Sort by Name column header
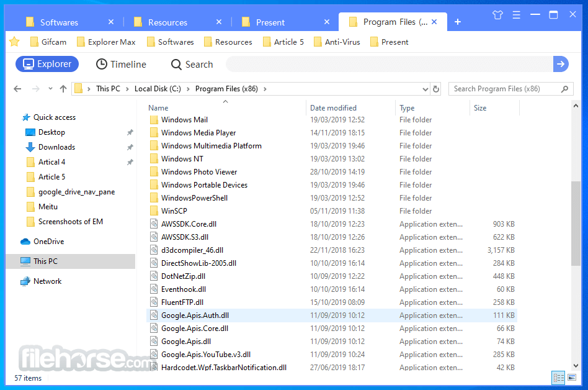Viewport: 588px width, 390px height. coord(158,108)
